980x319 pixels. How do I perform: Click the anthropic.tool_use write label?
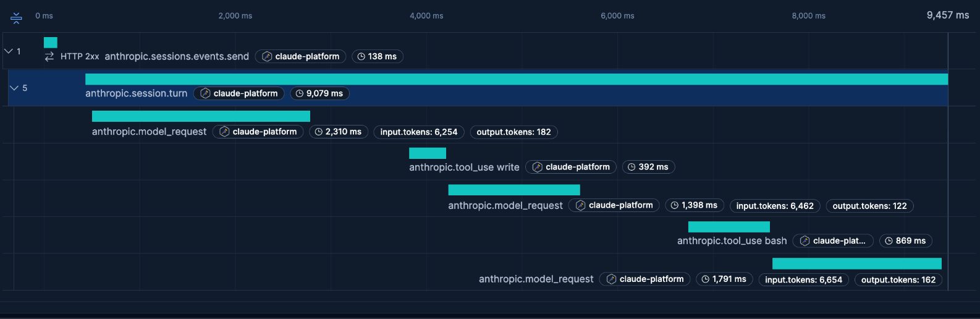pyautogui.click(x=464, y=167)
